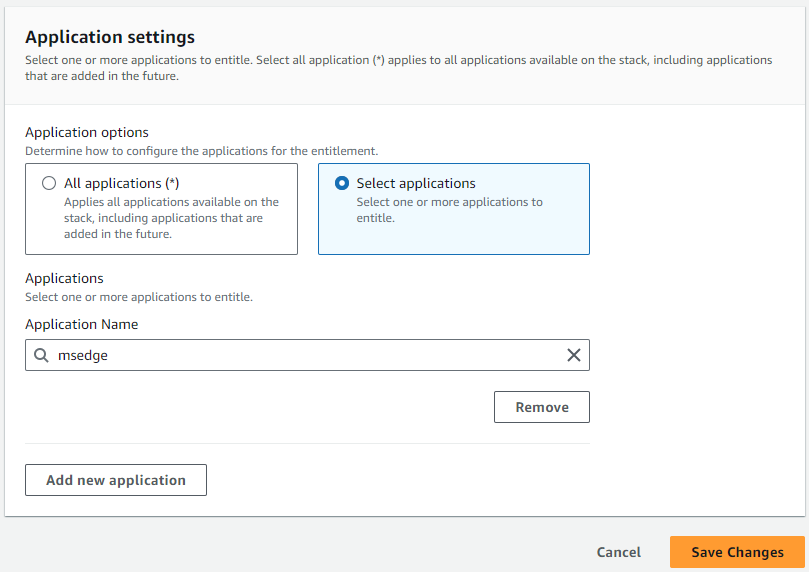
Task: Click the Application options label
Action: [87, 133]
